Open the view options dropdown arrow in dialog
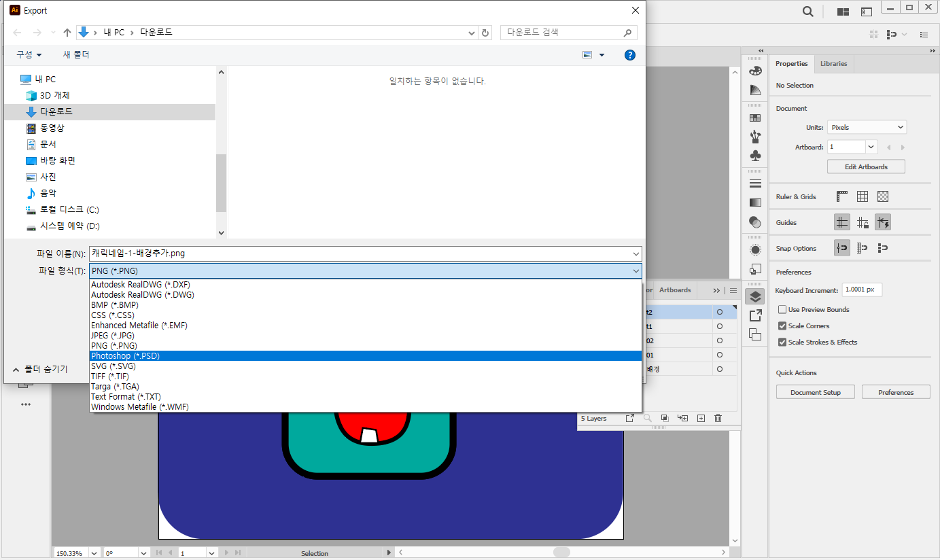Screen dimensions: 940x560 click(602, 55)
